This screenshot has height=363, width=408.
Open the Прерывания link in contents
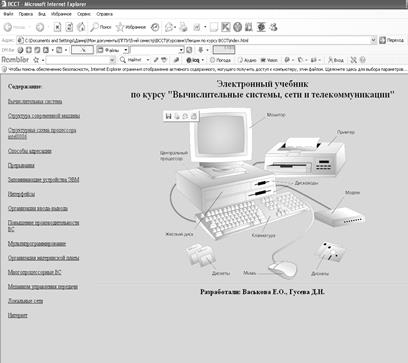pyautogui.click(x=21, y=165)
